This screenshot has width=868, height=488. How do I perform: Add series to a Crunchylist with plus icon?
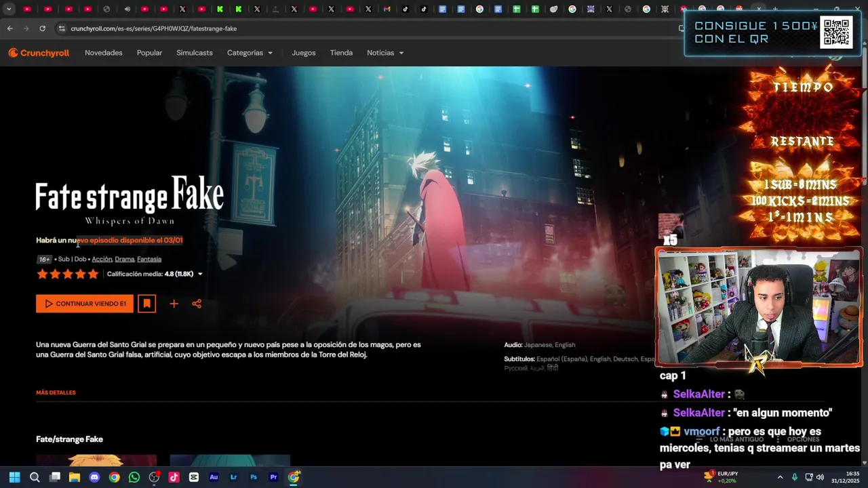pyautogui.click(x=174, y=304)
